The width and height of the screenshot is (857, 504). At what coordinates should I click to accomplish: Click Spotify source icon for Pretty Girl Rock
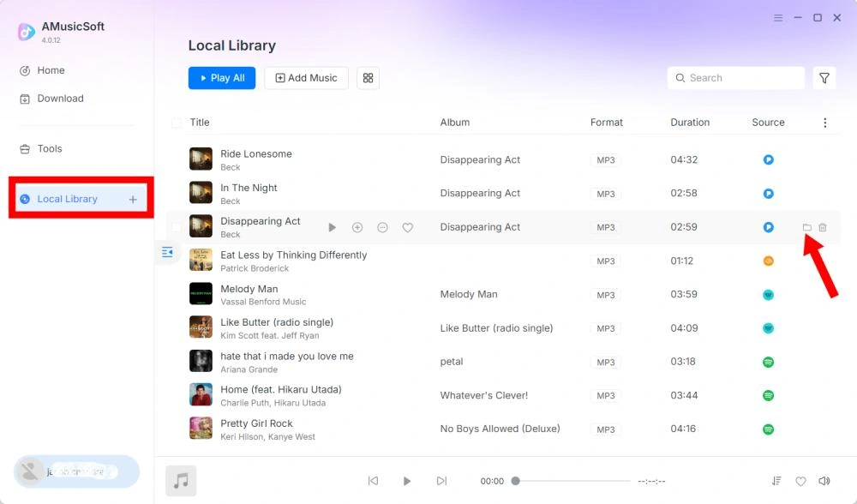(768, 429)
